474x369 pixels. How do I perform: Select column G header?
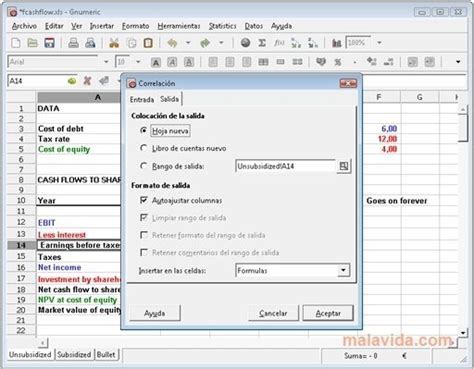click(420, 97)
